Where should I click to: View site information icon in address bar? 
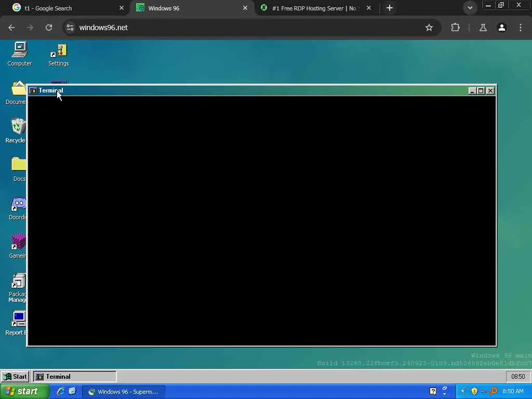click(x=70, y=28)
